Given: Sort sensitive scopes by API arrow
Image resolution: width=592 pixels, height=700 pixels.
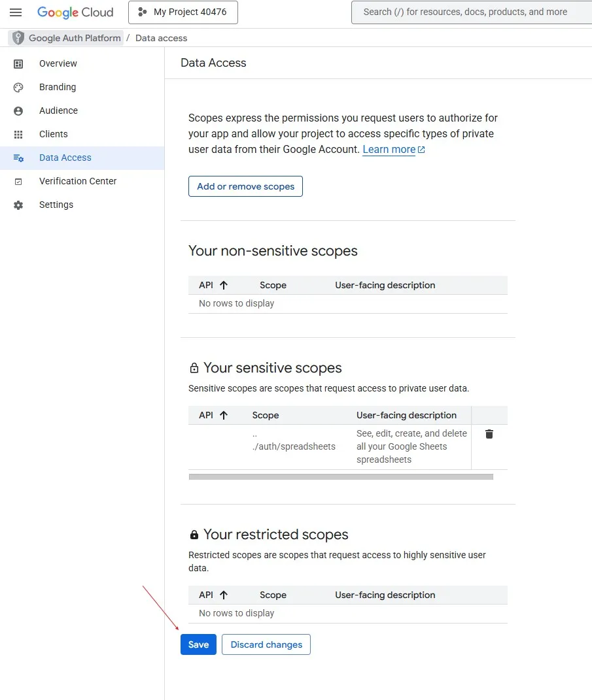Looking at the screenshot, I should [x=223, y=415].
